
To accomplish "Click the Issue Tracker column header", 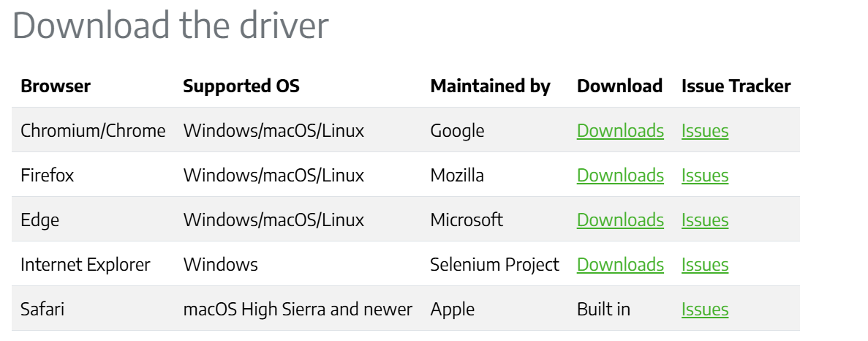I will pos(736,86).
